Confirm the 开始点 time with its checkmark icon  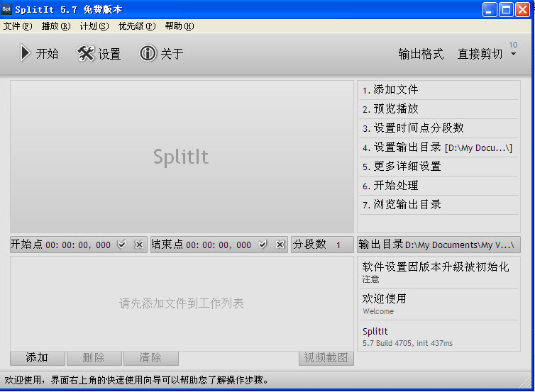click(x=121, y=245)
